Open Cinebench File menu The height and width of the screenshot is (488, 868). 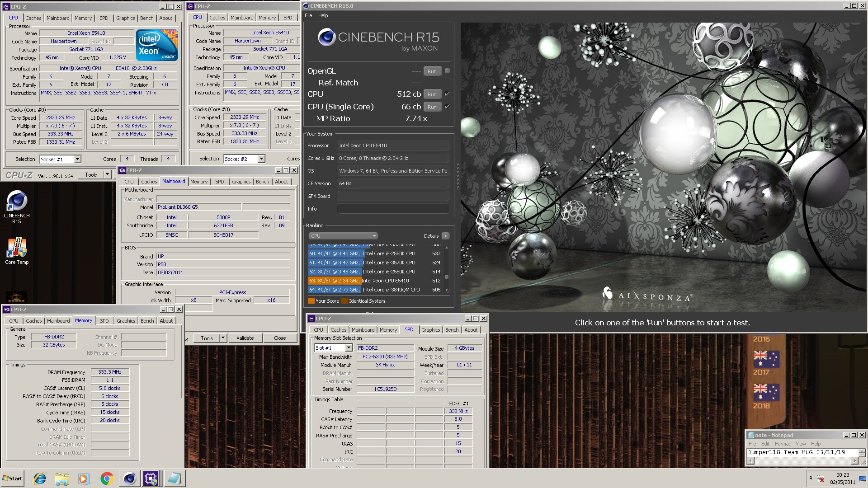pos(308,15)
